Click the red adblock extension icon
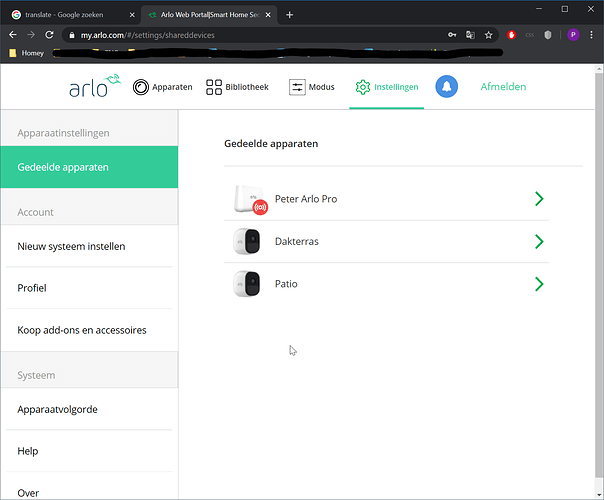 [511, 35]
